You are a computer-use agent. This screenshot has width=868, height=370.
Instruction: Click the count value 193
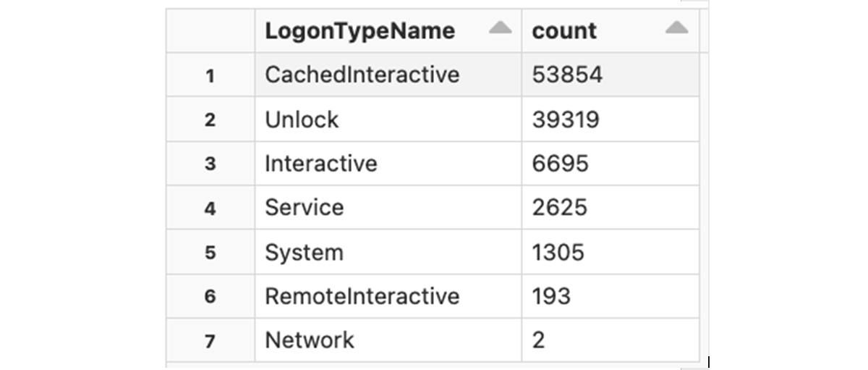(x=551, y=296)
